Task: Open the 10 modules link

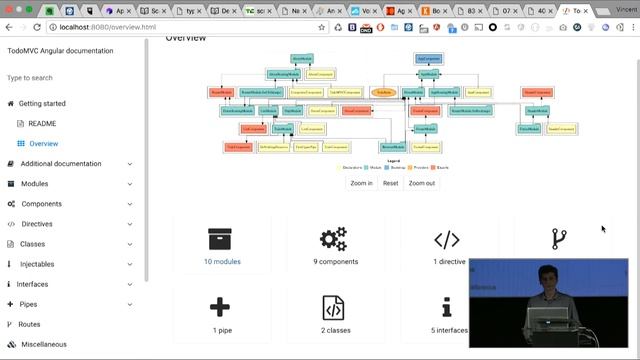Action: (x=222, y=262)
